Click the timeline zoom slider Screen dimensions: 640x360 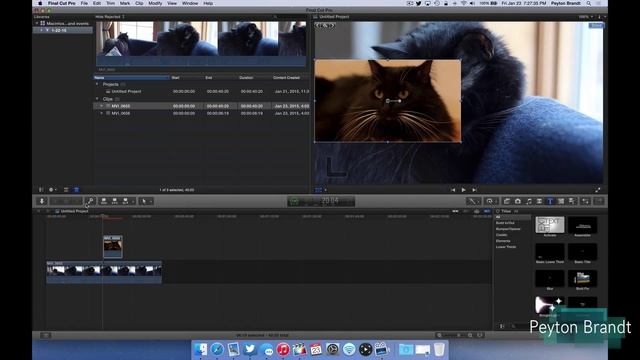(x=454, y=335)
